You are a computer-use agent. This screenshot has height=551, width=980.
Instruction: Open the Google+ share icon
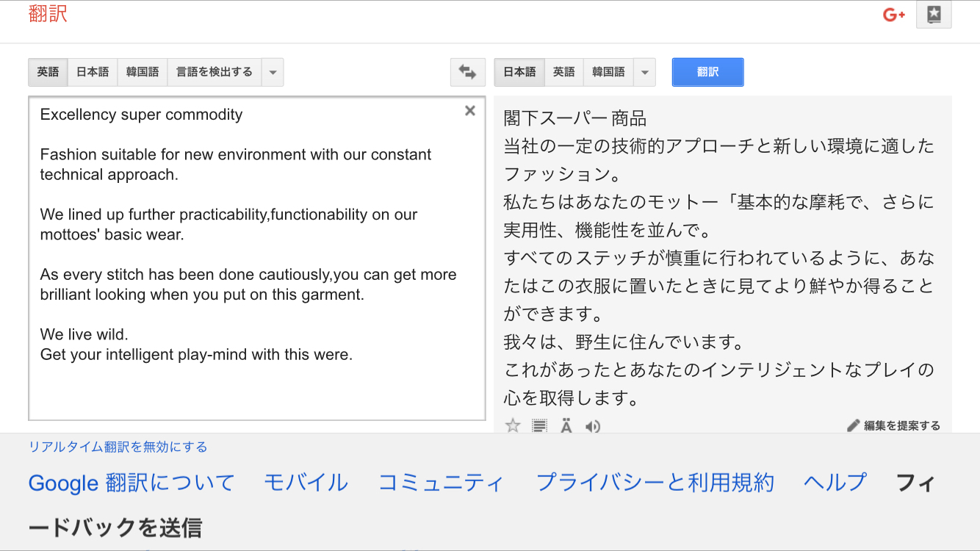click(893, 15)
